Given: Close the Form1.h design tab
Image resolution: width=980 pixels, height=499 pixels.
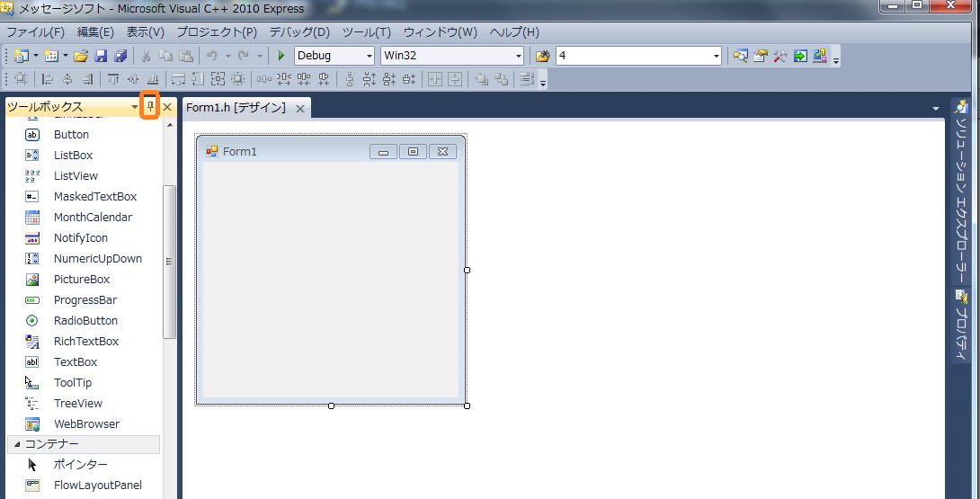Looking at the screenshot, I should [300, 109].
